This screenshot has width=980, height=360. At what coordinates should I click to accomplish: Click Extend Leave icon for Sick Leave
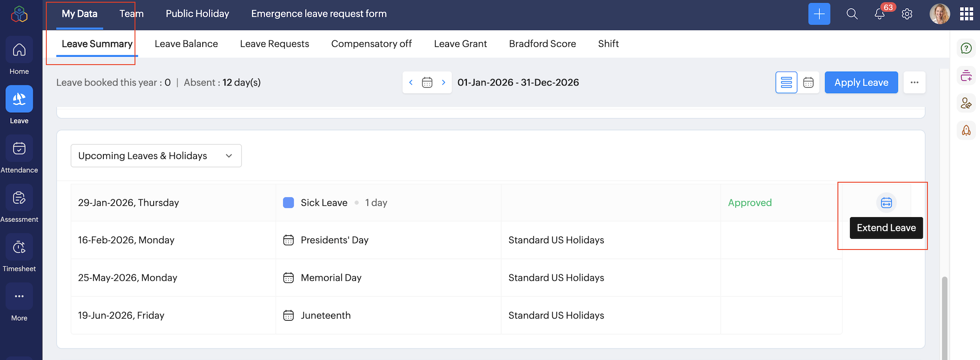click(x=886, y=203)
